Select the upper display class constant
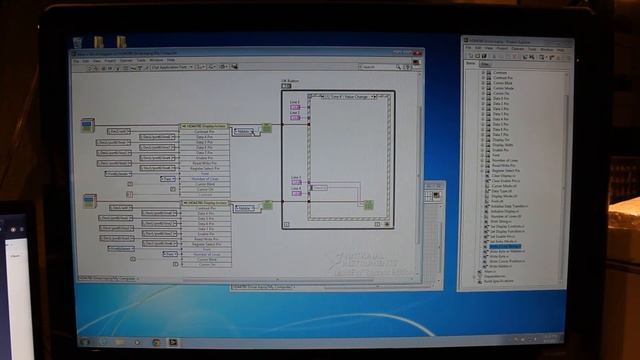The image size is (640, 360). [88, 125]
